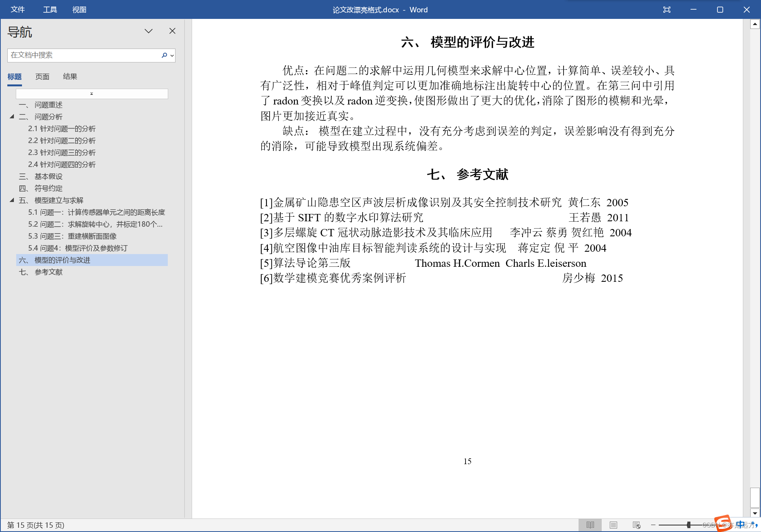This screenshot has height=532, width=761.
Task: Switch to Read Mode view icon
Action: [x=590, y=525]
